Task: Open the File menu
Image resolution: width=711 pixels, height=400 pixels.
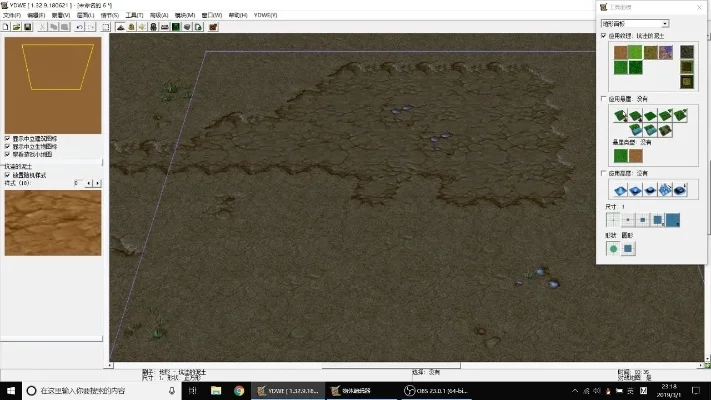Action: [x=12, y=15]
